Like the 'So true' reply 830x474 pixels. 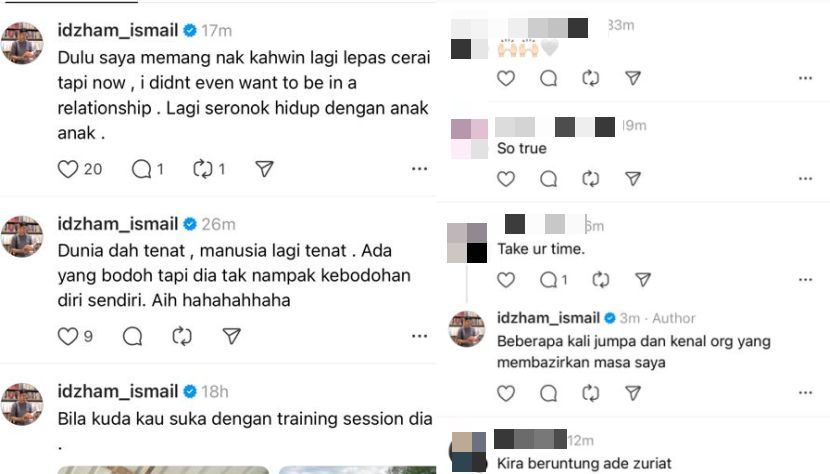pos(506,179)
